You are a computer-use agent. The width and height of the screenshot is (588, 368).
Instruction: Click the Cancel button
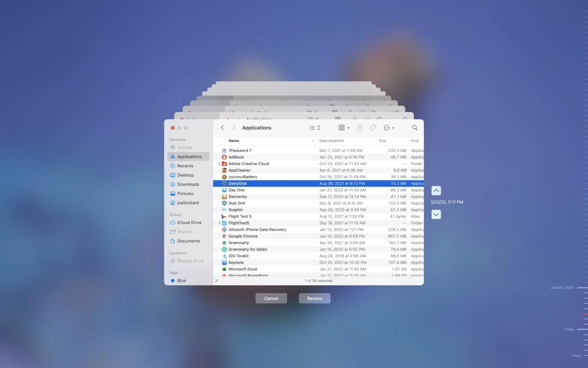click(x=271, y=298)
